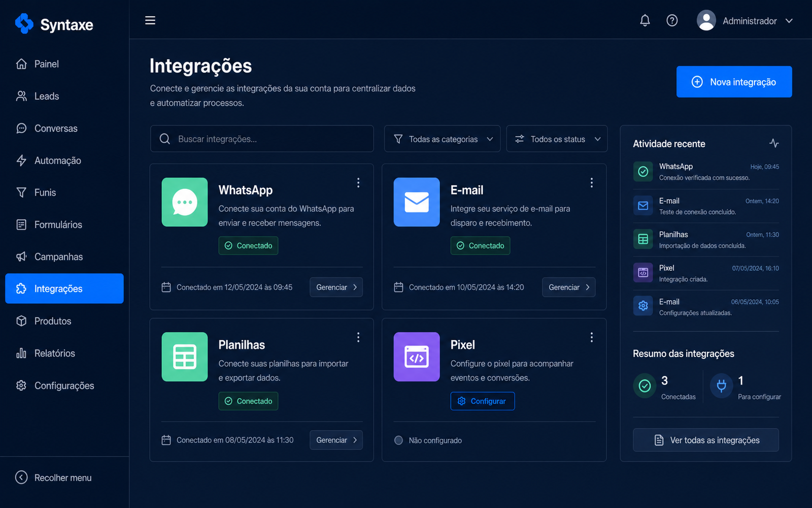This screenshot has height=508, width=812.
Task: Click 'Configurações atualizadas.' text
Action: 695,313
